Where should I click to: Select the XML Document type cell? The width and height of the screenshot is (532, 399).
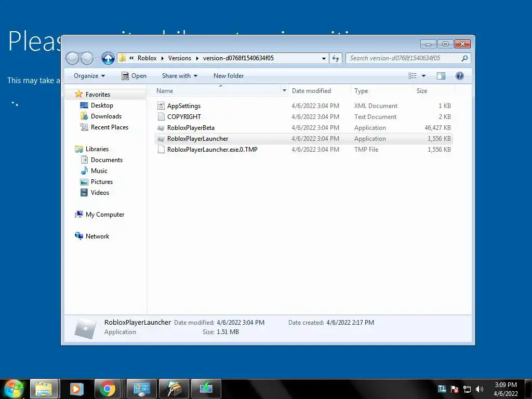376,106
